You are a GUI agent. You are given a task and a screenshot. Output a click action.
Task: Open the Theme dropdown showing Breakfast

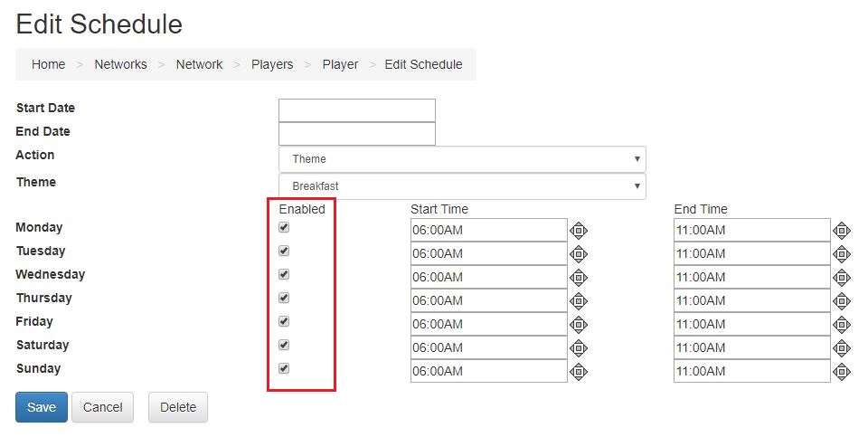462,186
